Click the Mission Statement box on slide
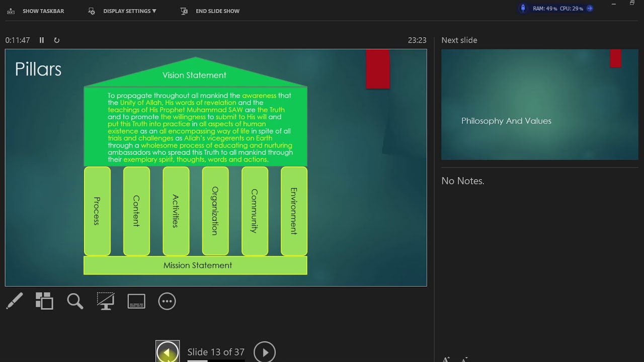The height and width of the screenshot is (362, 644). tap(195, 265)
